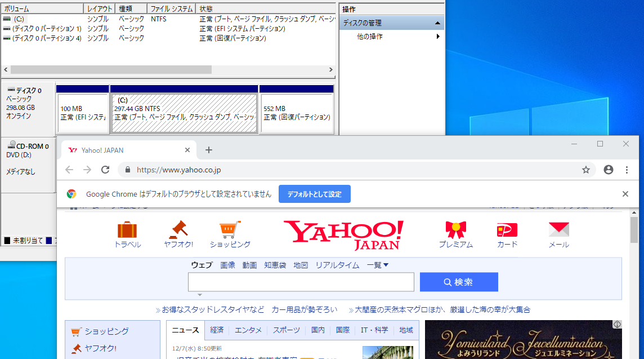Image resolution: width=644 pixels, height=359 pixels.
Task: Click the ad info icon on the banner
Action: point(617,325)
